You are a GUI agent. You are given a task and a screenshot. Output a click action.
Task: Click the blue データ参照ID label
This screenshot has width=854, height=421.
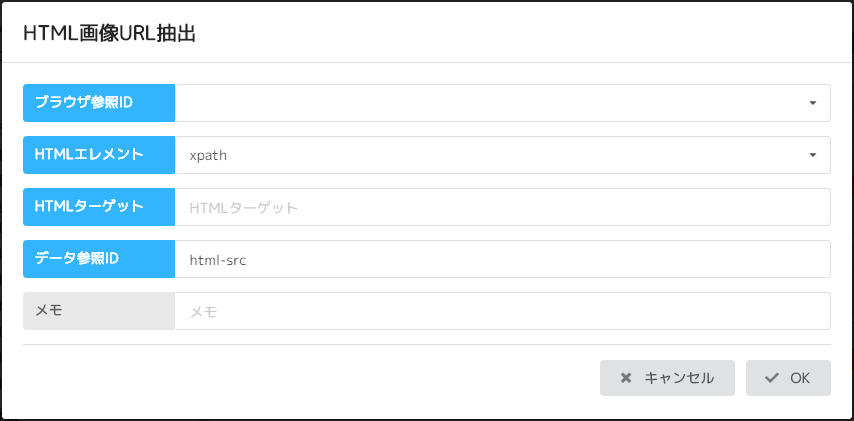tap(99, 259)
